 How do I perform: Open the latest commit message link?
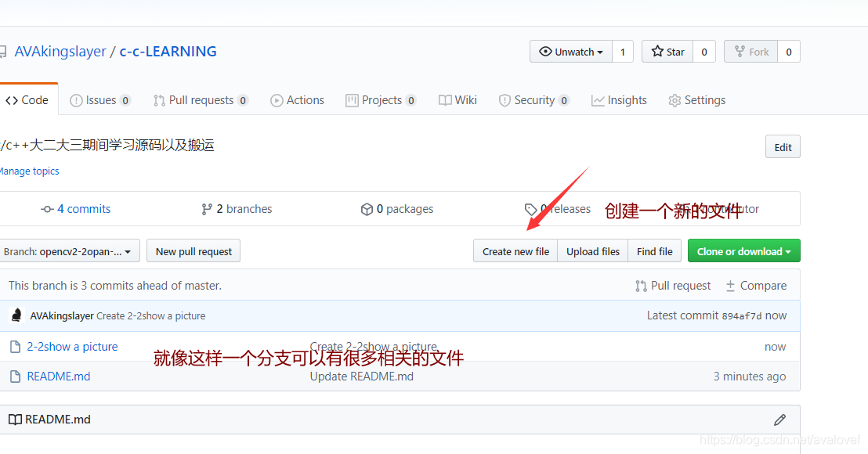[x=150, y=315]
